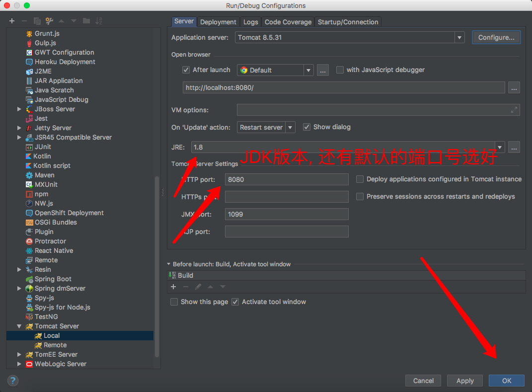Toggle the Show dialog checkbox
This screenshot has width=532, height=392.
[x=306, y=127]
